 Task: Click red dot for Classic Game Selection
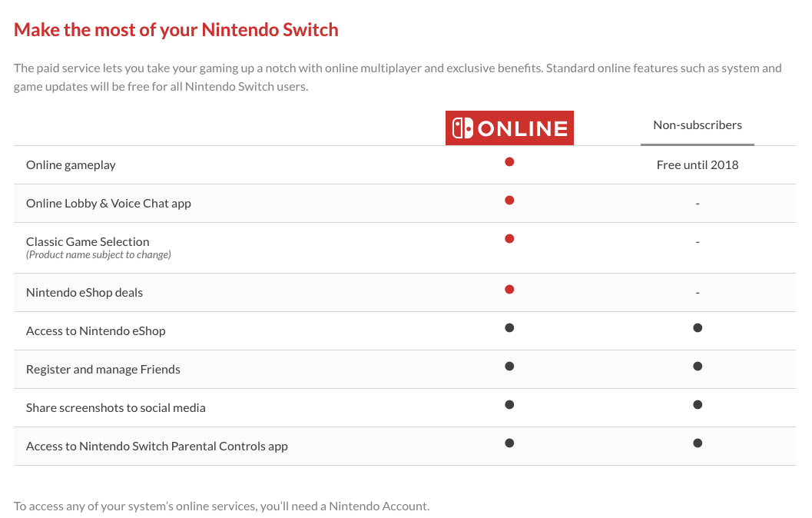[x=509, y=239]
